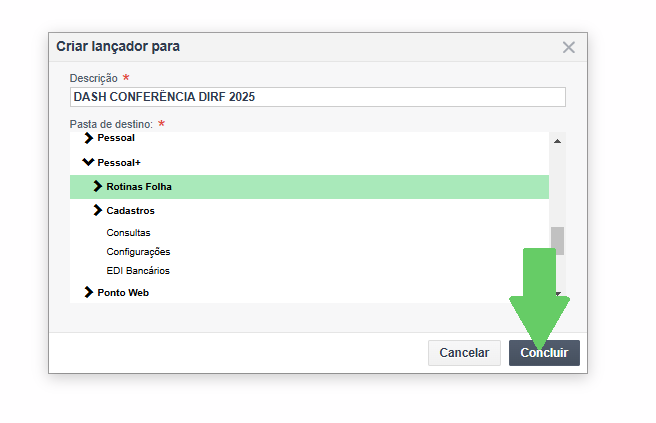Expand the Ponto Web chevron
The image size is (656, 423).
pos(89,293)
